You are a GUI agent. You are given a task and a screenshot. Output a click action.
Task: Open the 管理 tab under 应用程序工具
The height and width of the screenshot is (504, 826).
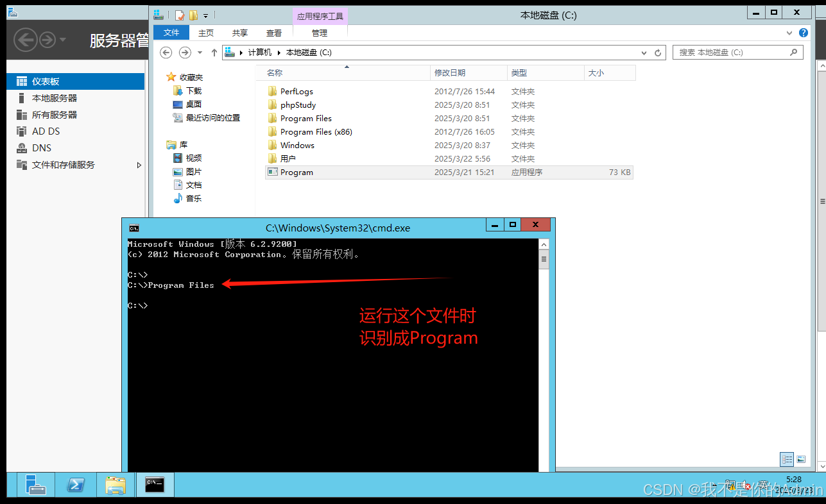point(319,33)
